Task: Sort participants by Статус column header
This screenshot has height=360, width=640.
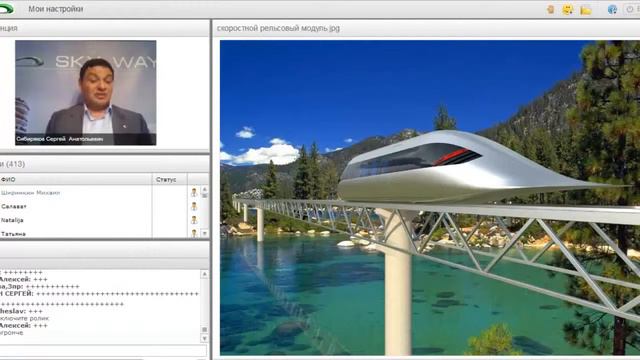Action: click(170, 180)
